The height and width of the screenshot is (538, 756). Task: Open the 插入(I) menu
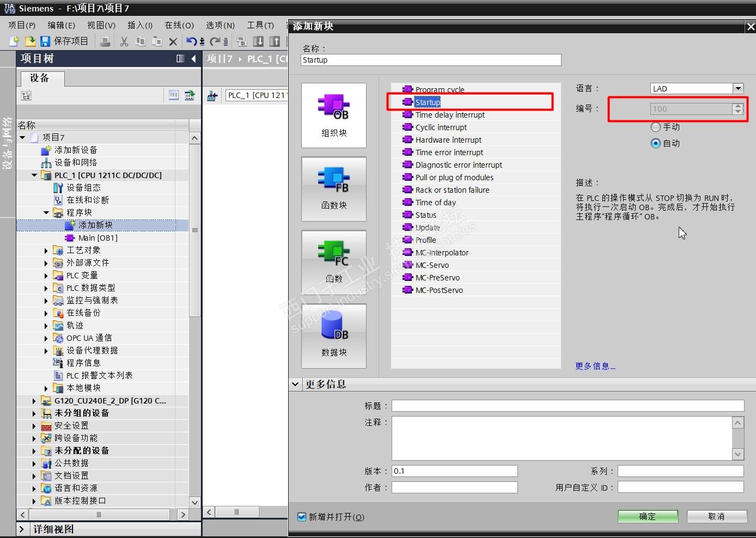pos(140,25)
